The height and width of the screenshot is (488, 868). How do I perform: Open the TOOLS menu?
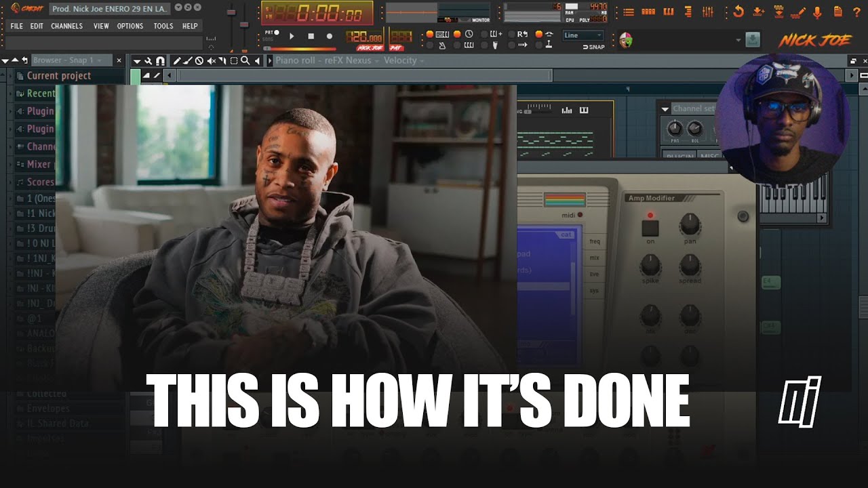coord(163,26)
